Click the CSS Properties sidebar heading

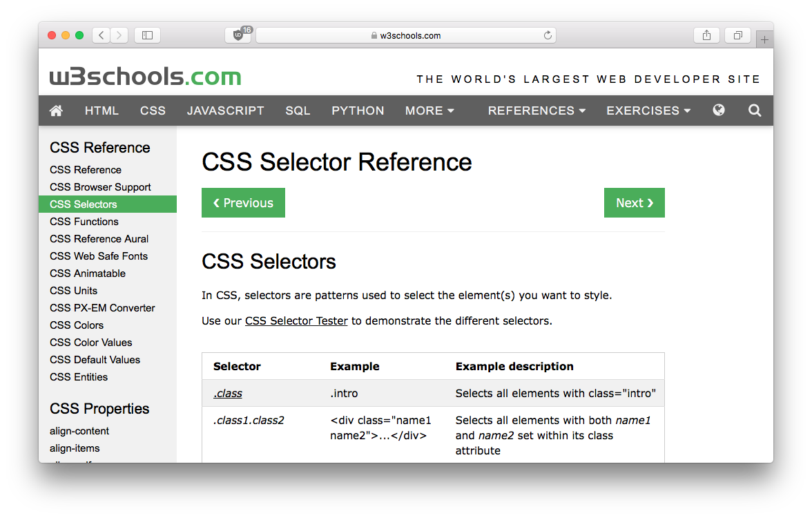[99, 409]
